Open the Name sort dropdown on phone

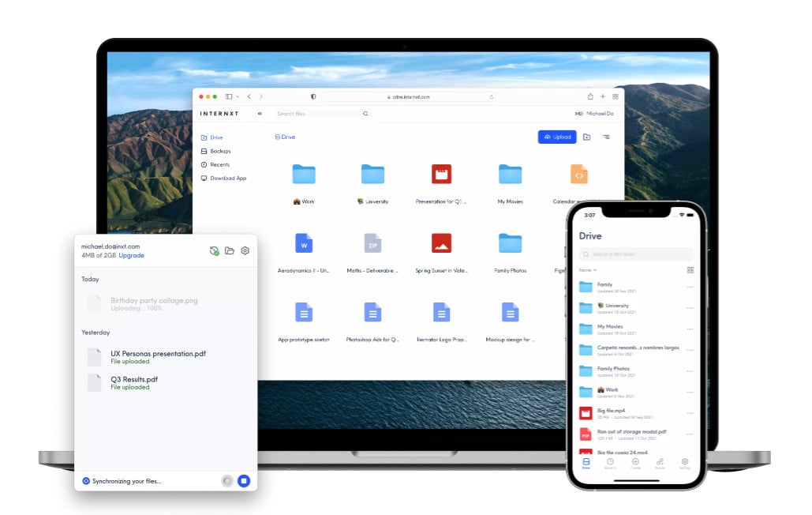[588, 270]
